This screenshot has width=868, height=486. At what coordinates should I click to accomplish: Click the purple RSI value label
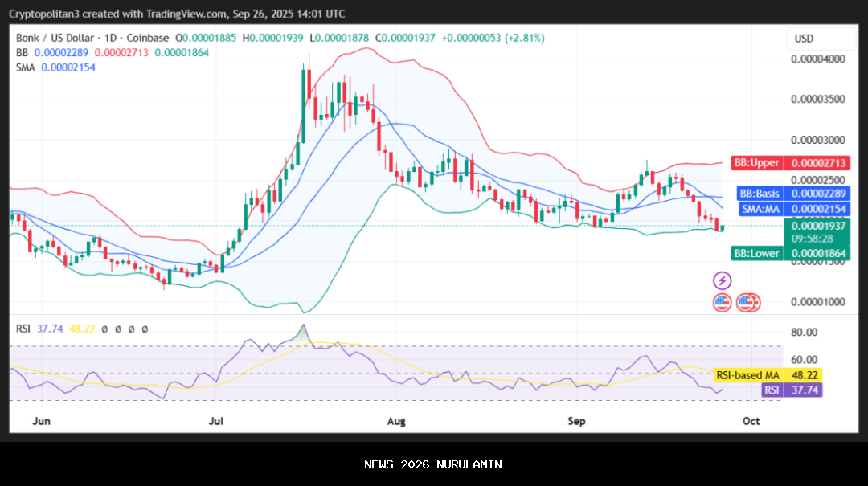(771, 390)
